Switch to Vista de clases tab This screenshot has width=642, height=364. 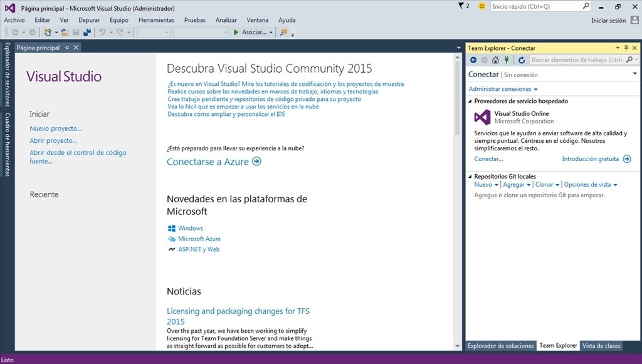[x=601, y=346]
